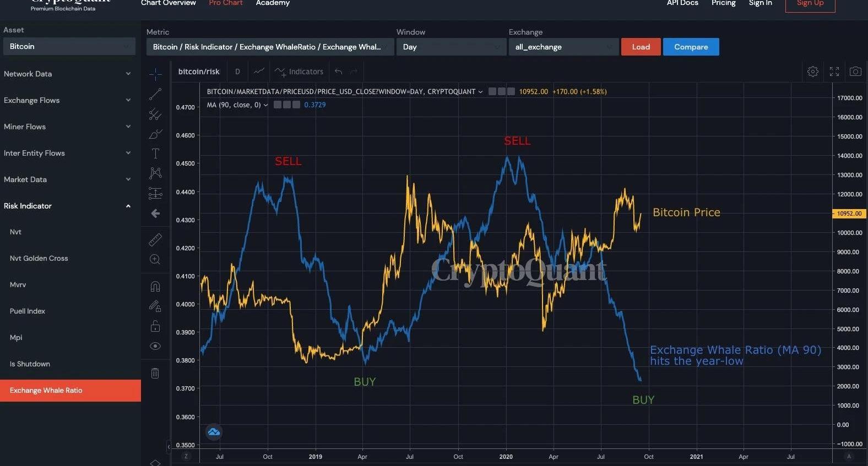Open the Asset dropdown showing Bitcoin
The height and width of the screenshot is (466, 868).
pos(69,46)
